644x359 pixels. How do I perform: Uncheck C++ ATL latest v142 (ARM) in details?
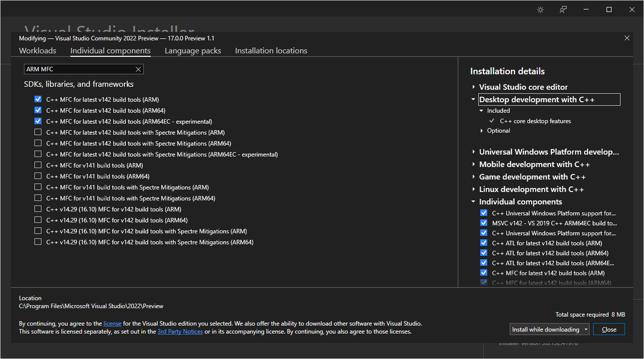coord(483,243)
